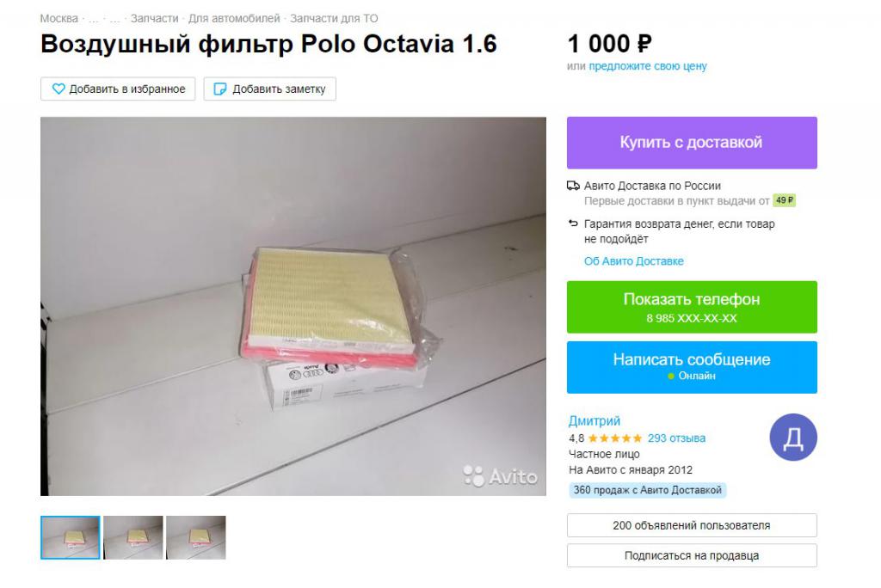Click the seller's rating stars
Viewport: 881px width, 588px height.
614,438
